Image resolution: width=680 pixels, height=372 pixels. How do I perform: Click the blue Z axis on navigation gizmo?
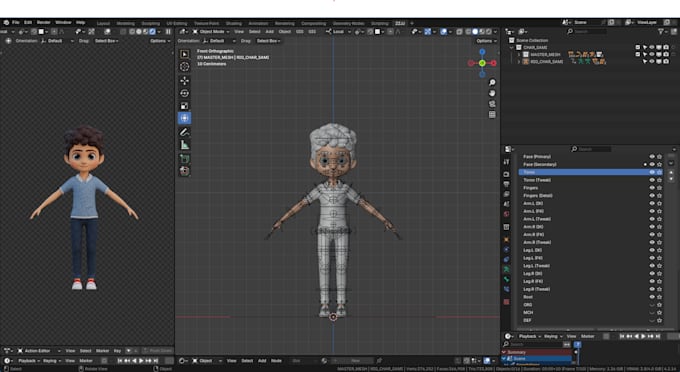tap(482, 52)
